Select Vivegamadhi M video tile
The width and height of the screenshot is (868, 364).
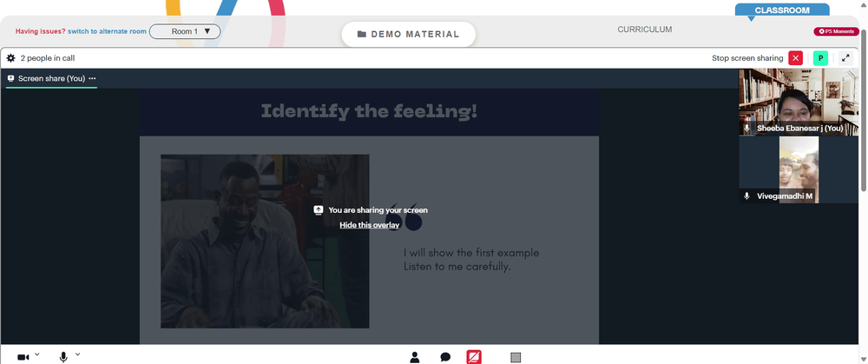coord(799,169)
